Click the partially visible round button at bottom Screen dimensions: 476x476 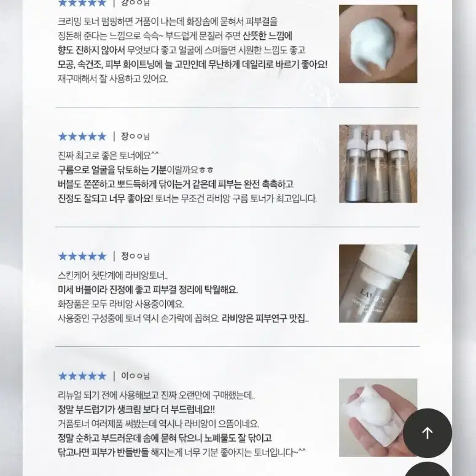pos(427,469)
